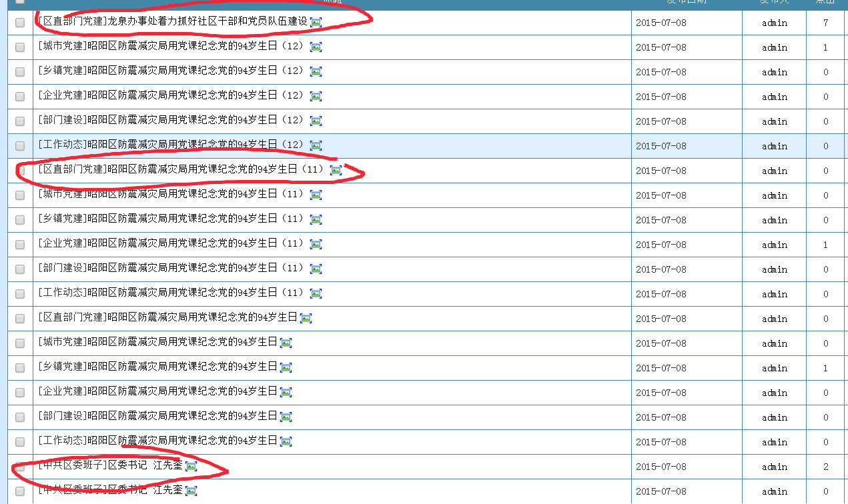Click the date in 龙泉办事处 row

[x=661, y=23]
